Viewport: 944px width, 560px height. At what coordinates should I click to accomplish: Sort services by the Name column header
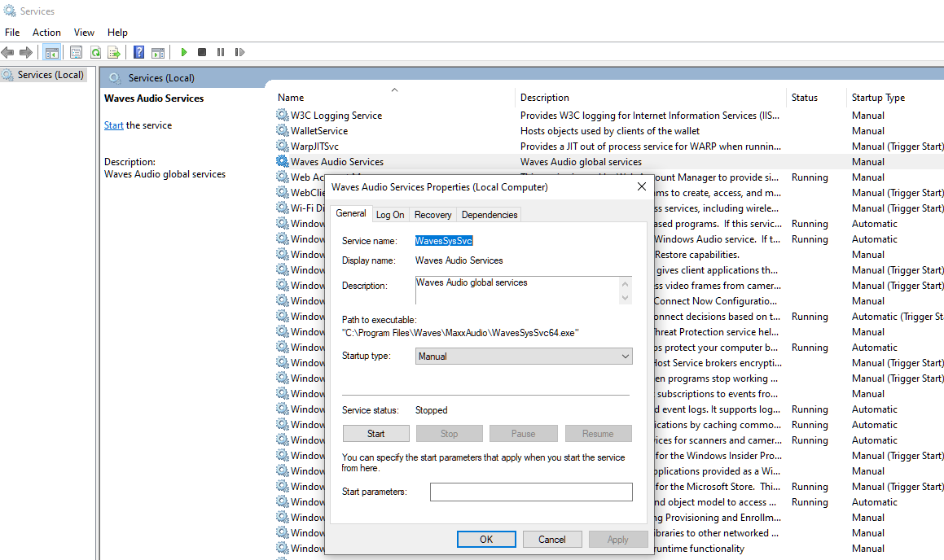coord(291,98)
